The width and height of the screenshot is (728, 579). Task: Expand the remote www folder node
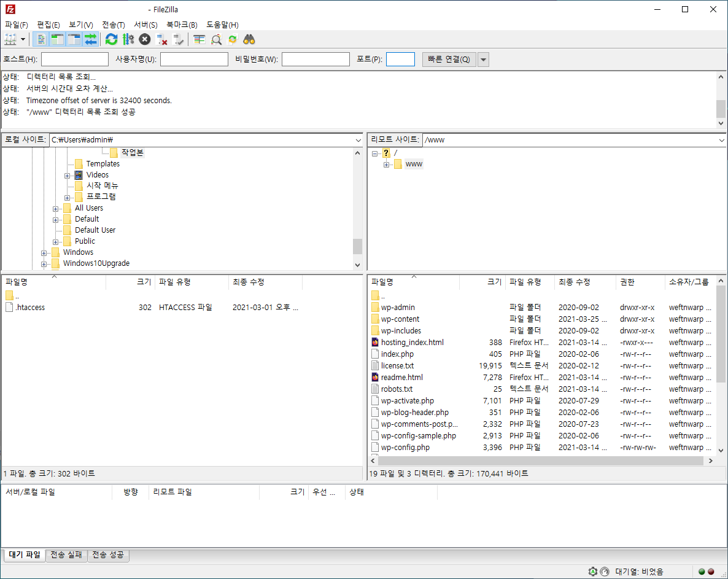386,165
